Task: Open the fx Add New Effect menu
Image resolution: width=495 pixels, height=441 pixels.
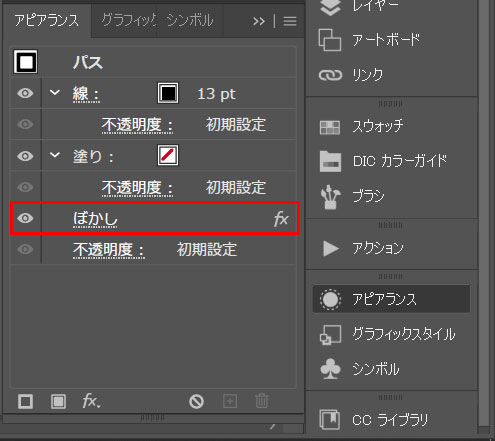Action: click(91, 401)
